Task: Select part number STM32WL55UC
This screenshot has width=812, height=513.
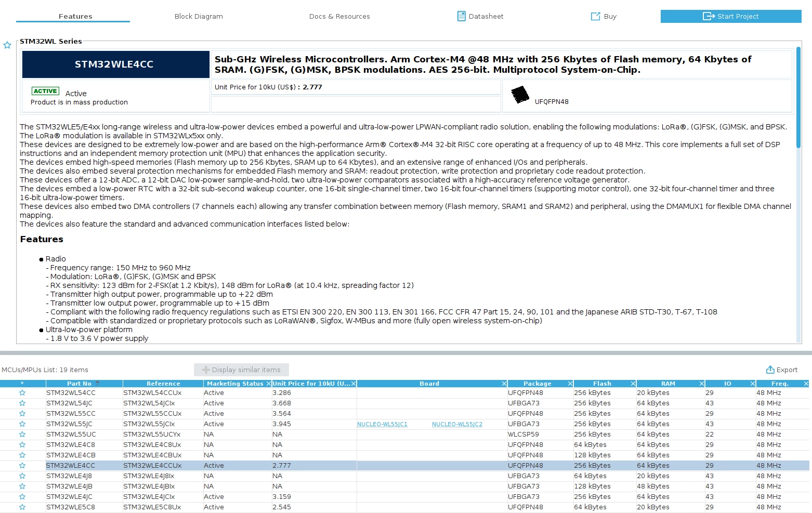Action: point(71,435)
